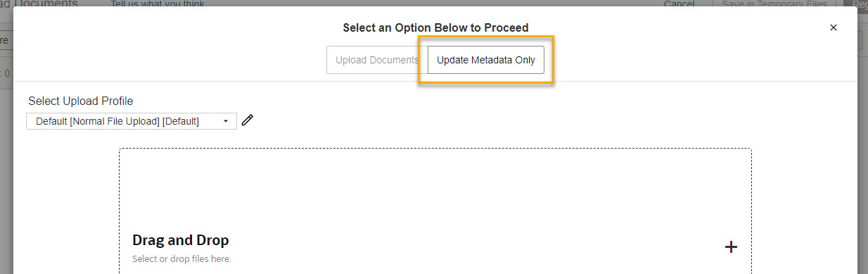Click the partially hidden field on right edge
Screen dimensions: 868x274
pyautogui.click(x=862, y=40)
